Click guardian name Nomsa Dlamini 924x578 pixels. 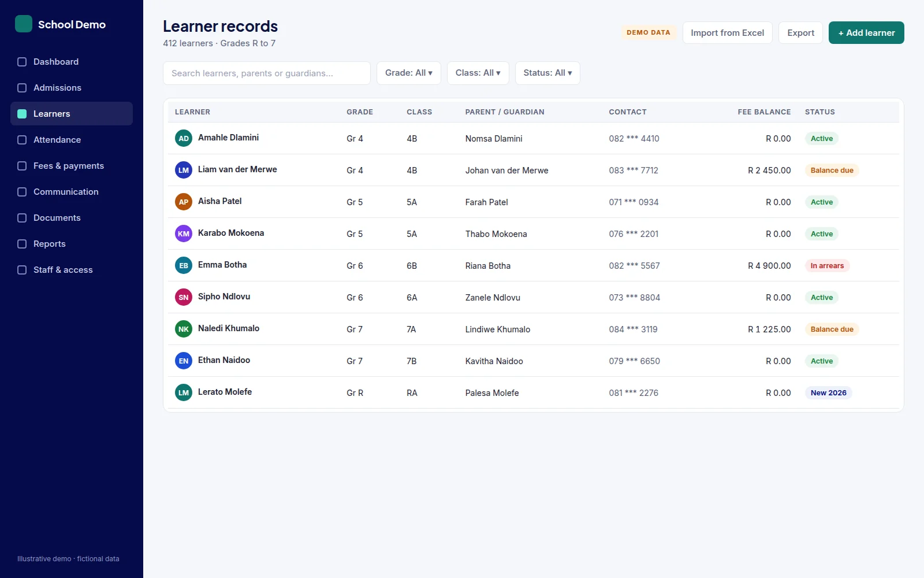[494, 139]
